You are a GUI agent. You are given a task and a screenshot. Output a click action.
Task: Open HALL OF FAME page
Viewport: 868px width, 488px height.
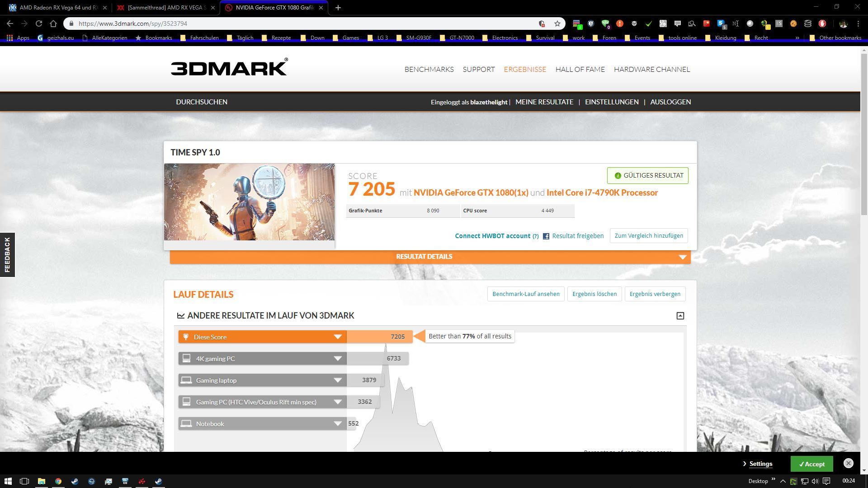580,69
